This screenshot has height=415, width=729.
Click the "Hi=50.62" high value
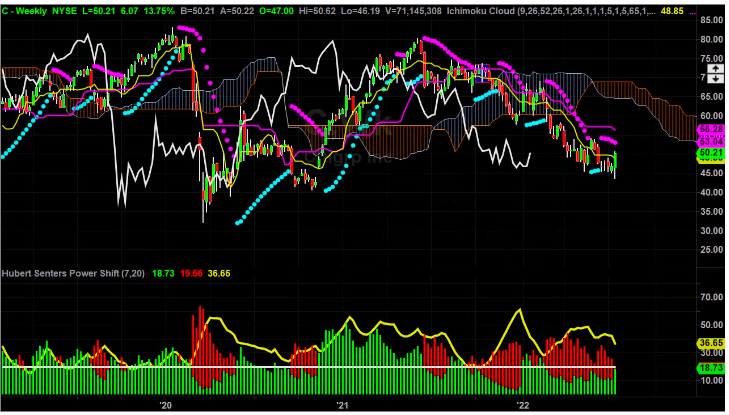coord(317,10)
